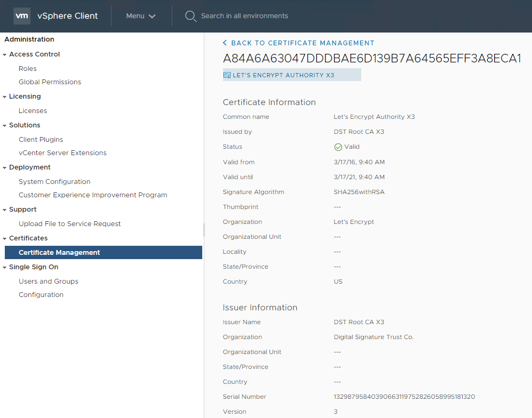Collapse the Deployment section
This screenshot has width=532, height=418.
pyautogui.click(x=4, y=167)
